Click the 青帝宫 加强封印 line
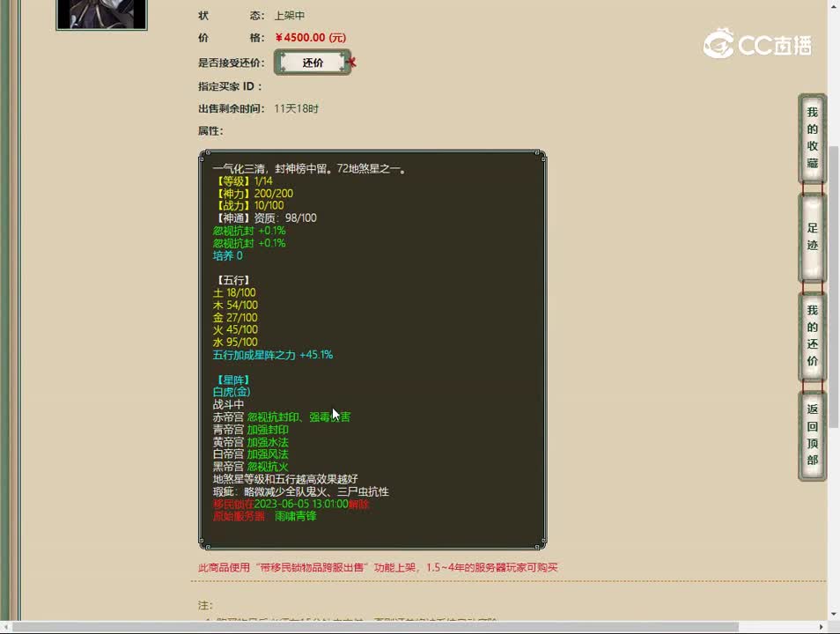The image size is (840, 634). (251, 430)
